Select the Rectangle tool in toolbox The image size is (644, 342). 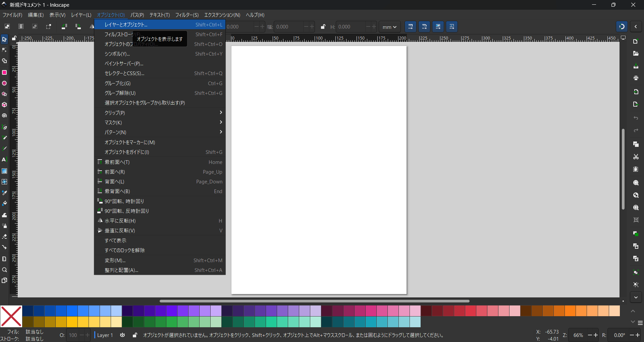coord(4,72)
